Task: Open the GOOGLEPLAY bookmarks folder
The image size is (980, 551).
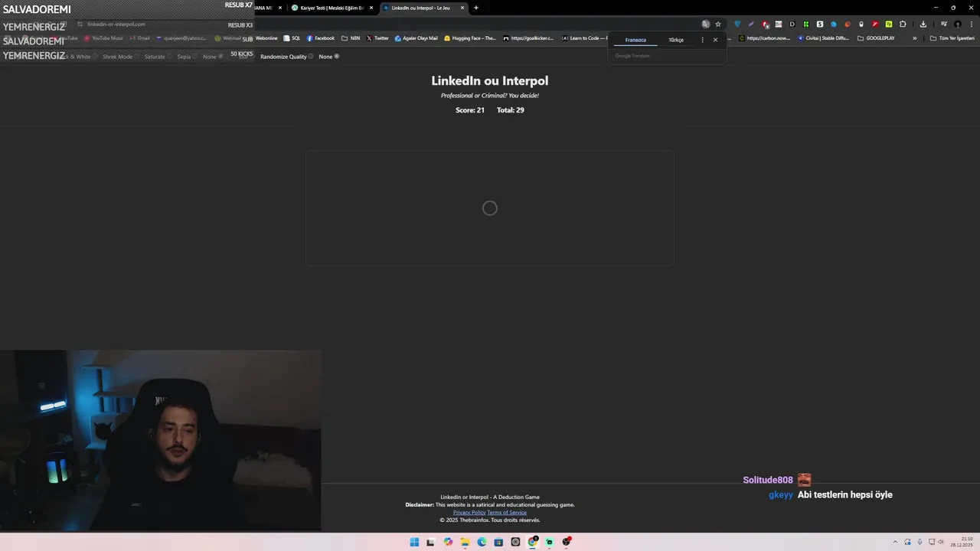Action: pos(876,38)
